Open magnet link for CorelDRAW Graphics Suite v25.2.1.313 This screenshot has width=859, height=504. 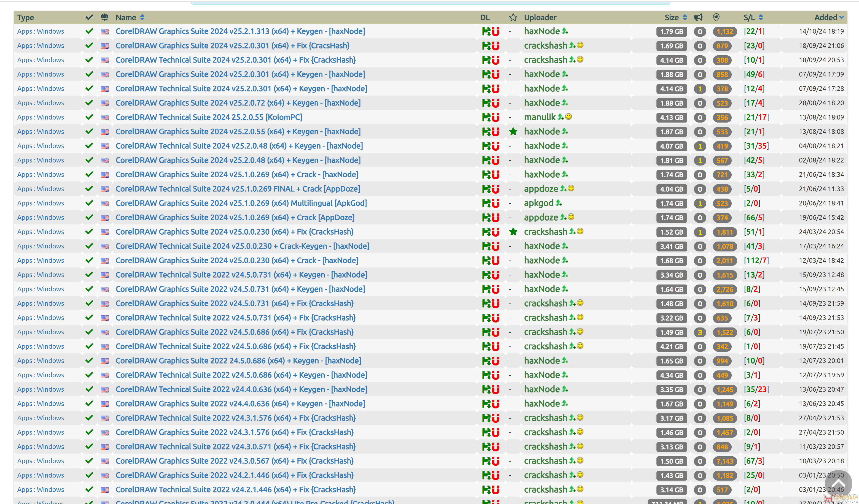tap(496, 32)
